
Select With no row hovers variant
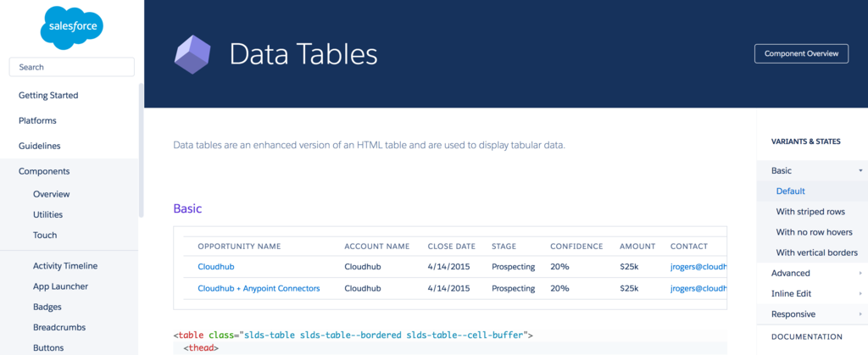[814, 232]
